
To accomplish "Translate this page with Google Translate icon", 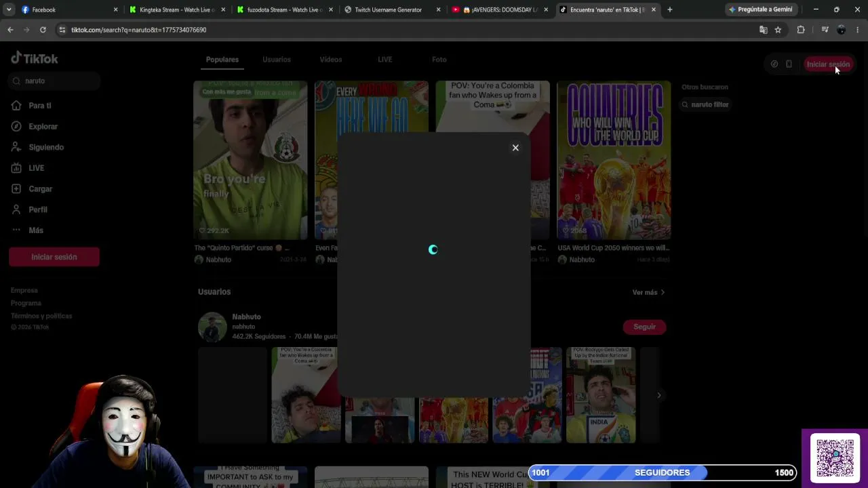I will 764,30.
